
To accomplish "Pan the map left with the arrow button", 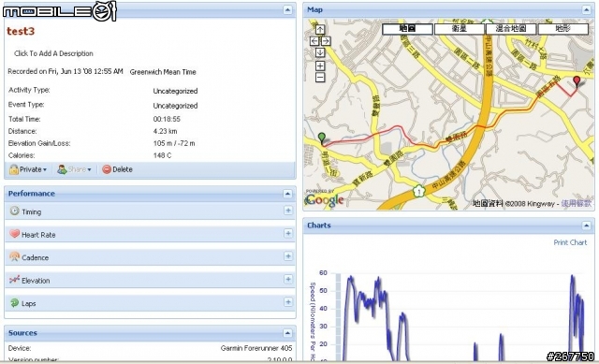I will click(314, 41).
